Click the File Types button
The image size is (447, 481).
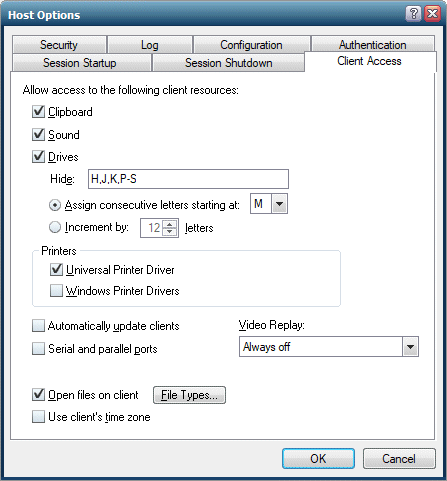click(x=189, y=395)
